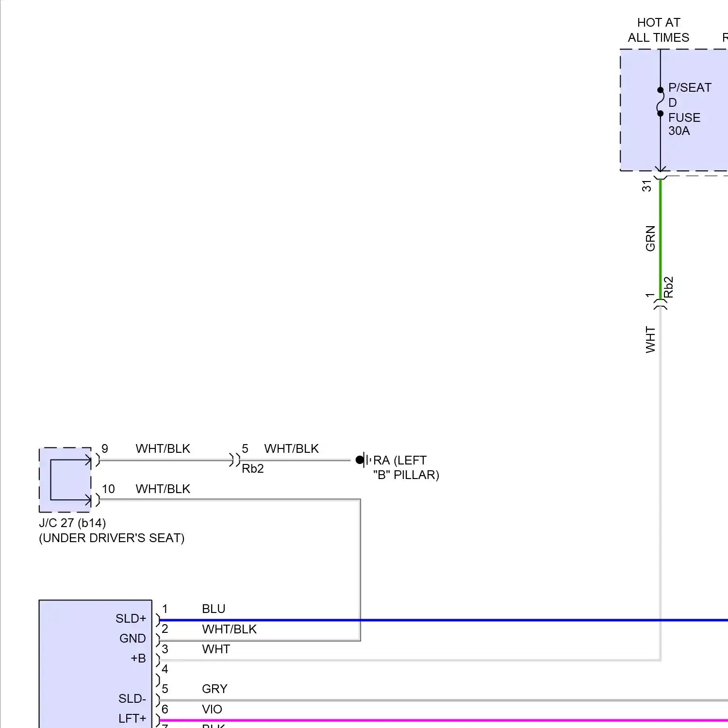Click the vertical "Rb2" label beside the green wire
This screenshot has width=728, height=728.
[x=668, y=287]
